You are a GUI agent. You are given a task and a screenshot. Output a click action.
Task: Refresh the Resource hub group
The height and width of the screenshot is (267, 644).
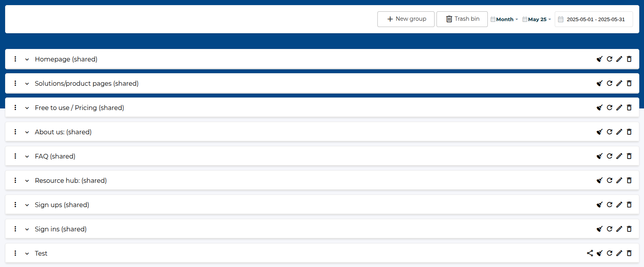click(610, 180)
